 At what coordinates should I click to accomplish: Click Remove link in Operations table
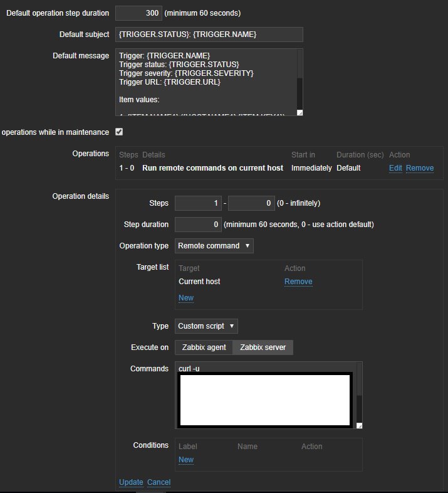coord(420,168)
